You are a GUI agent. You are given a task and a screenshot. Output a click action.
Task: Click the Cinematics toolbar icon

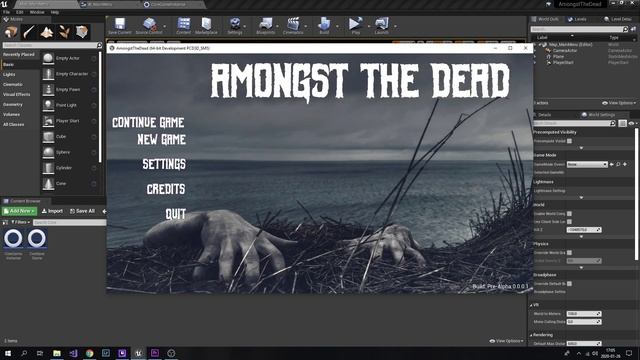click(293, 24)
